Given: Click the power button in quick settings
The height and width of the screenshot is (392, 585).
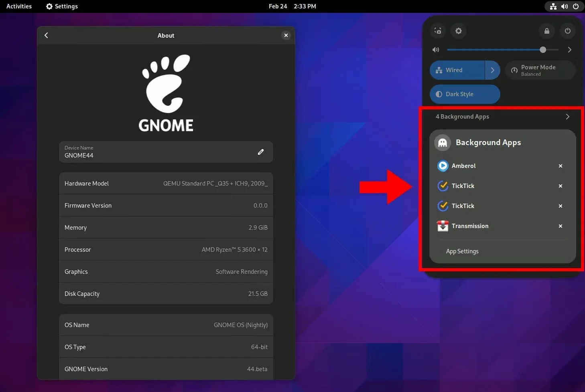Looking at the screenshot, I should (568, 31).
